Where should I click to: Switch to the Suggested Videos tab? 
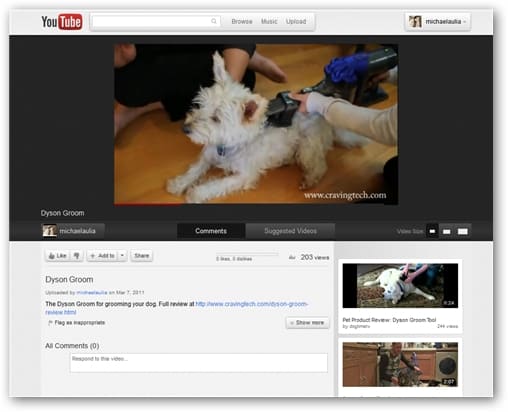[x=290, y=231]
